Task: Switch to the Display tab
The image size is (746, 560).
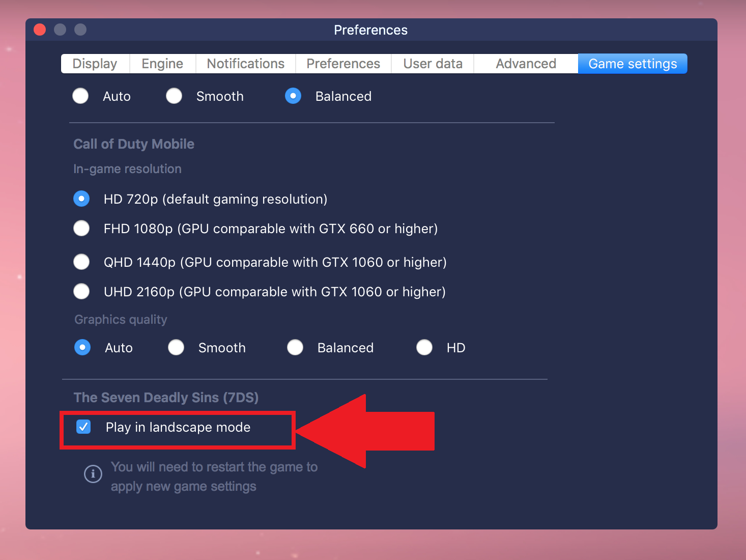Action: (x=95, y=64)
